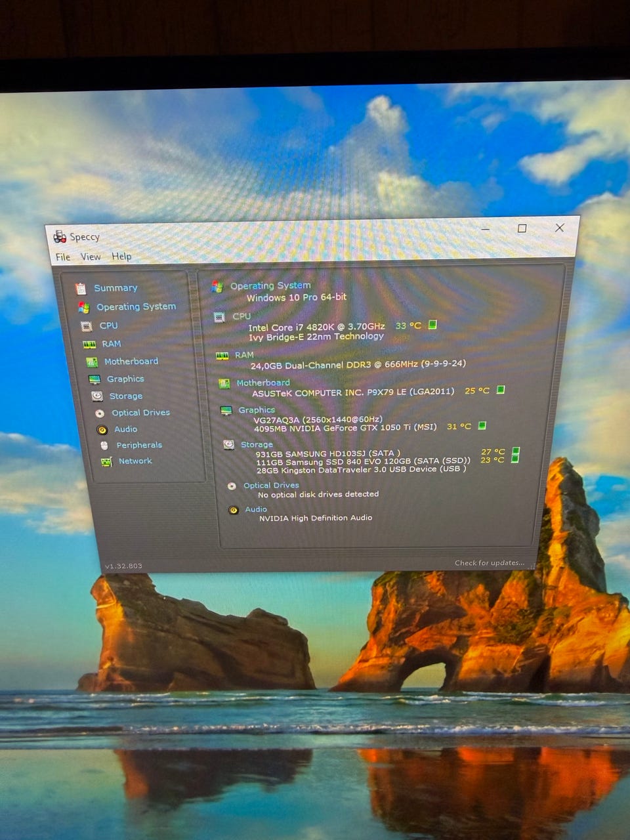Click the CPU chip icon in sidebar
Image resolution: width=630 pixels, height=840 pixels.
click(87, 326)
